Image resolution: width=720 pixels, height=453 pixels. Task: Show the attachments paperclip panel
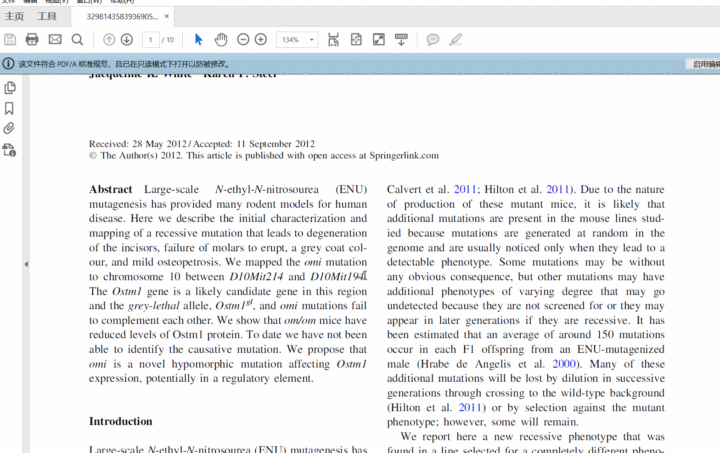9,128
